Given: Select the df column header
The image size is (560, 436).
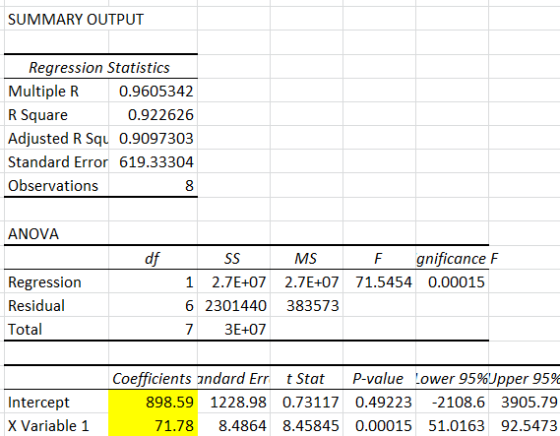Looking at the screenshot, I should pyautogui.click(x=152, y=258).
